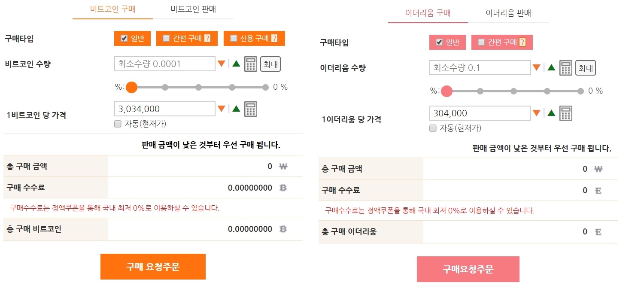Viewport: 644px width, 301px height.
Task: Open the calculator icon beside Bitcoin price
Action: click(x=250, y=109)
